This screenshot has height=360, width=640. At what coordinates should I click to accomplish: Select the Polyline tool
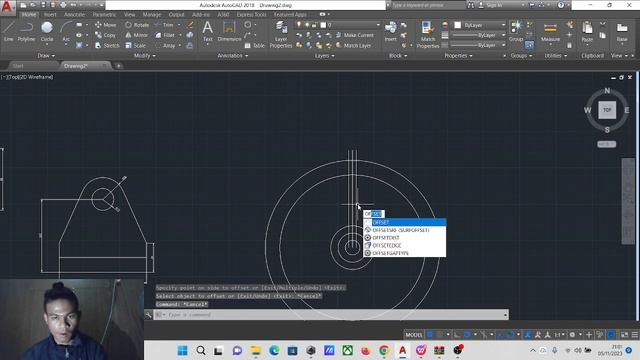click(26, 32)
